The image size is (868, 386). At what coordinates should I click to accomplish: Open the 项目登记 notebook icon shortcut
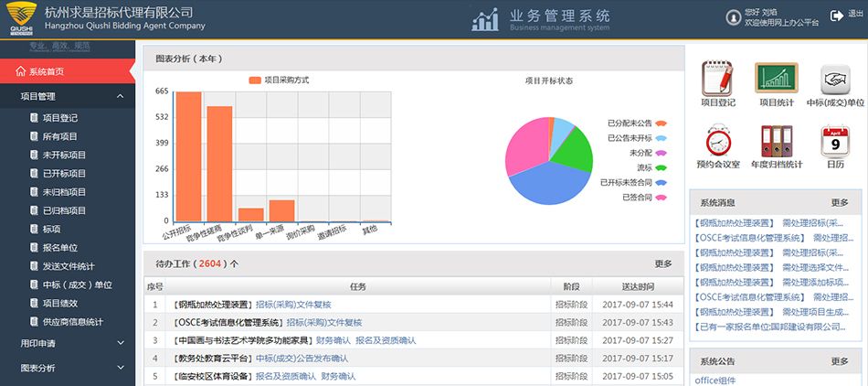(x=718, y=80)
